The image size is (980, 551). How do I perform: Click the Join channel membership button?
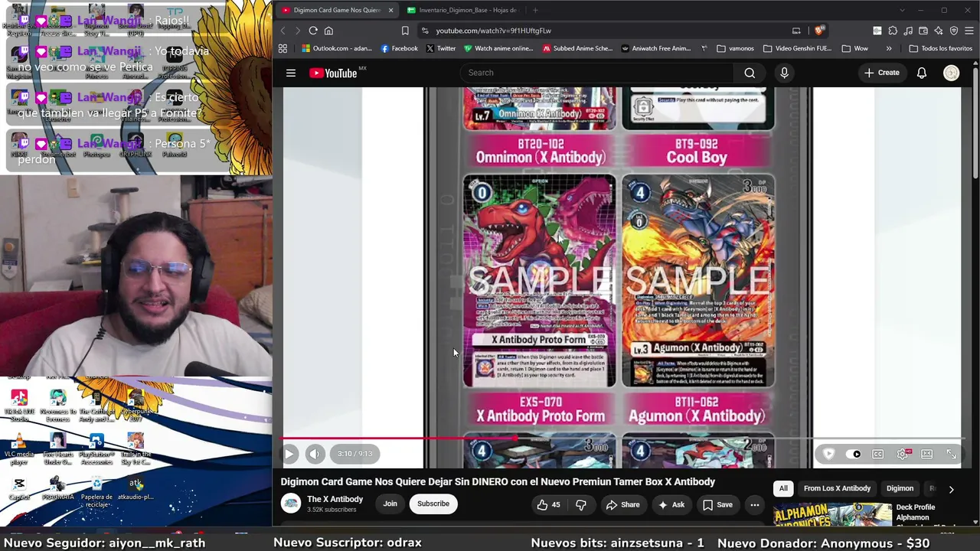point(390,504)
